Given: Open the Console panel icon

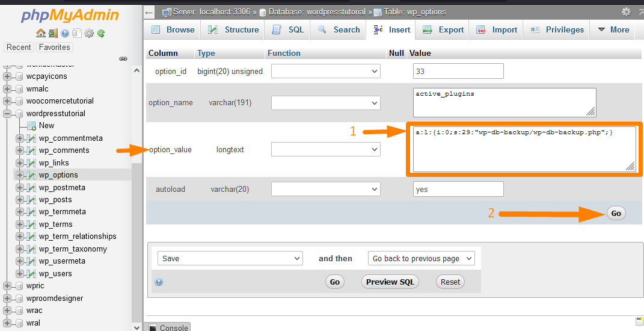Looking at the screenshot, I should click(x=153, y=328).
